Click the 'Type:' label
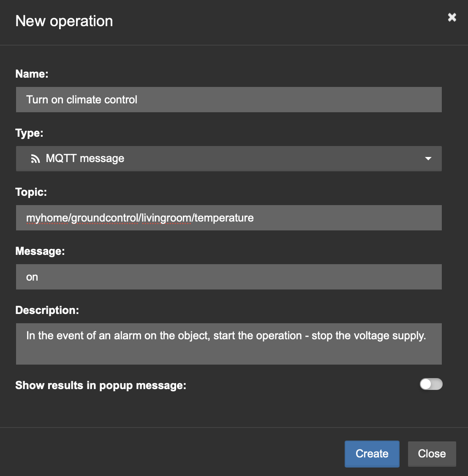 click(x=29, y=133)
